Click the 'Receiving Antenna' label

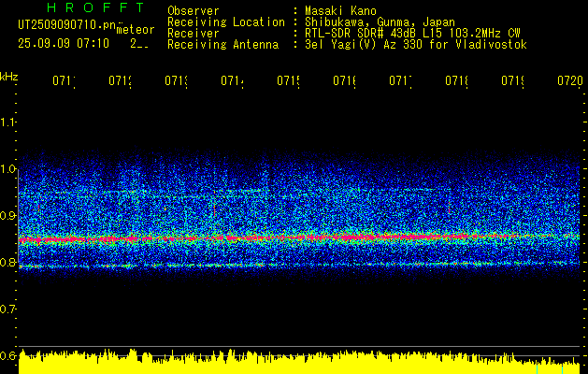[222, 45]
